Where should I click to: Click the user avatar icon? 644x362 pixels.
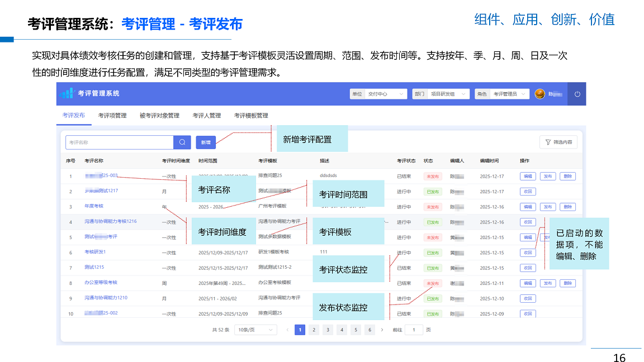point(539,94)
